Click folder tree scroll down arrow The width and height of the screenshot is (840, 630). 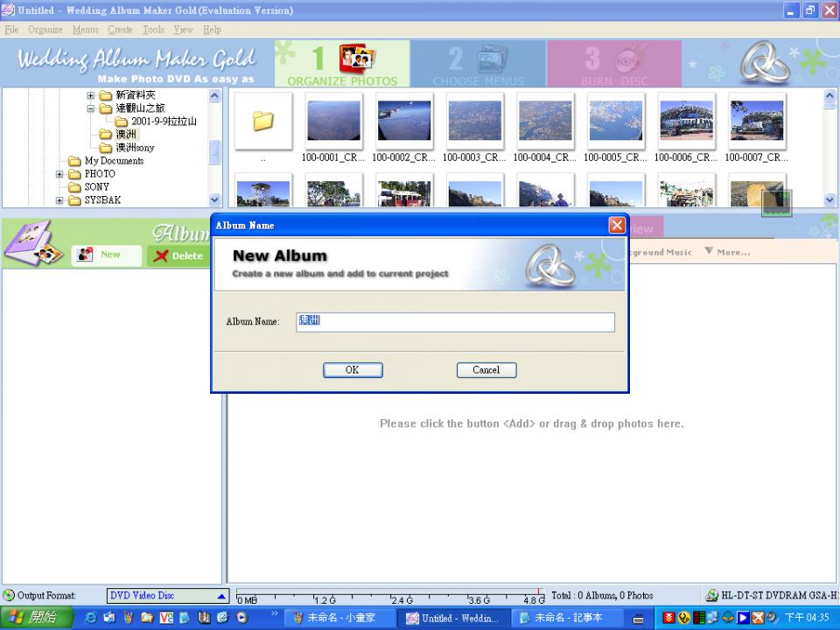click(x=214, y=199)
